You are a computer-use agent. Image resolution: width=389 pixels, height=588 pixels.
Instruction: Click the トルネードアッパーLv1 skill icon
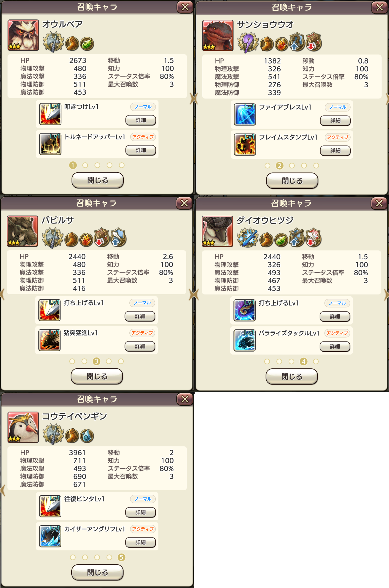tap(50, 144)
